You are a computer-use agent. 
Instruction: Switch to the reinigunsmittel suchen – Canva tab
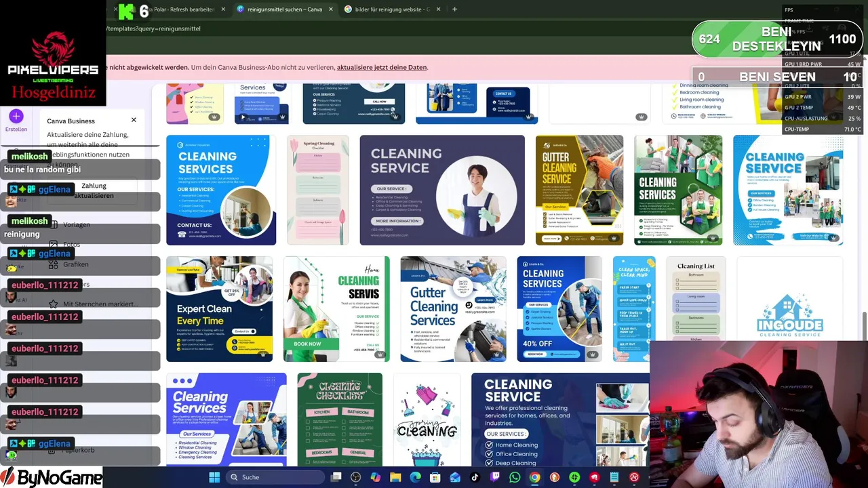(285, 9)
